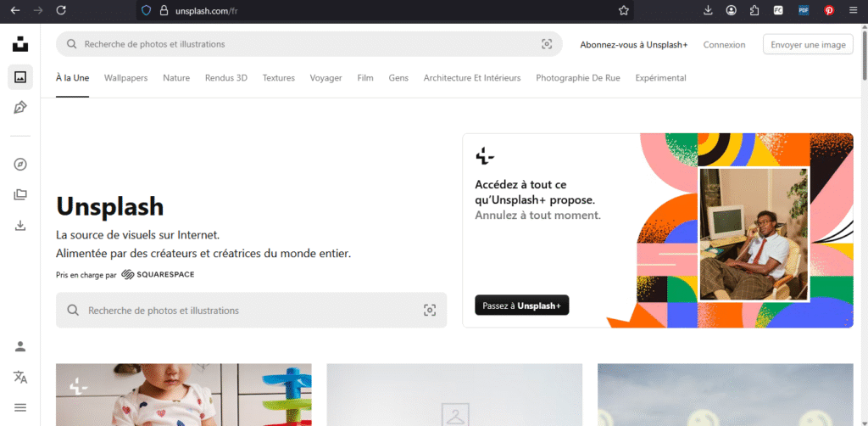Viewport: 868px width, 426px height.
Task: Open the Explore compass icon
Action: coord(20,165)
